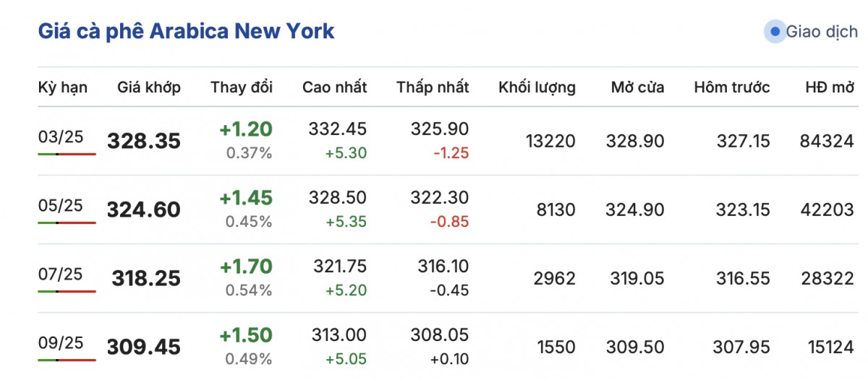Click the HĐ mở column header
Viewport: 868px width, 380px height.
(x=830, y=87)
